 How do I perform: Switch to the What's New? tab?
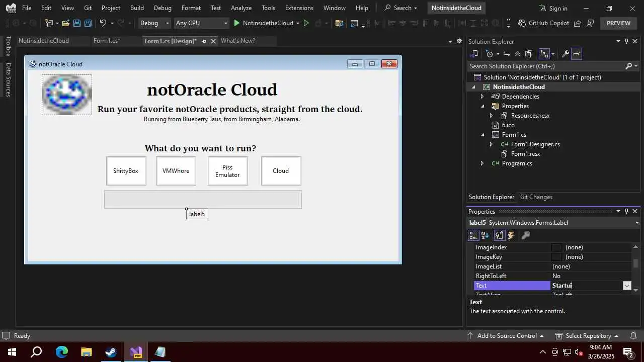click(x=238, y=41)
